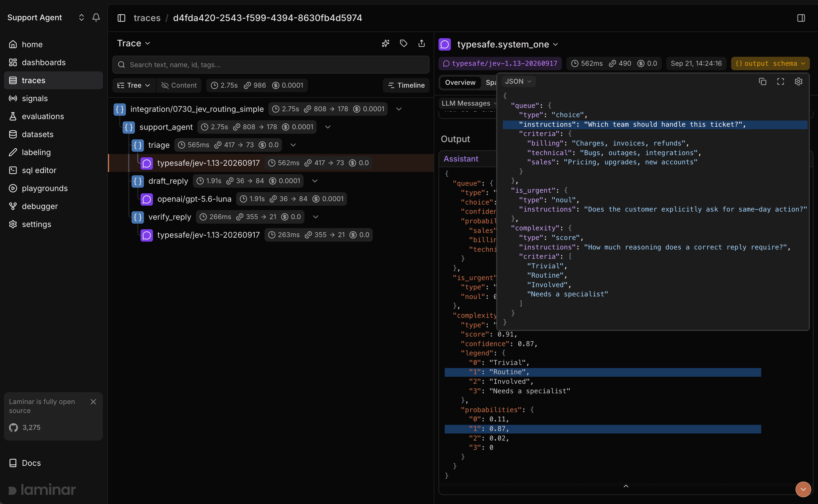This screenshot has width=818, height=504.
Task: Click the "1": 0.87 probability line
Action: [603, 429]
